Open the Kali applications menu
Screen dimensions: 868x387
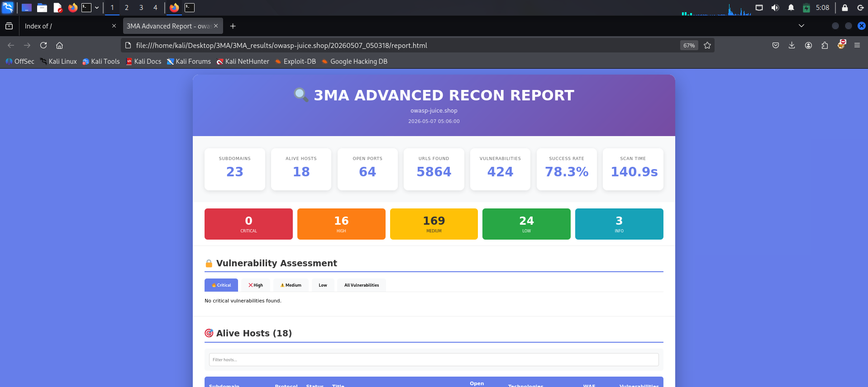pos(8,8)
